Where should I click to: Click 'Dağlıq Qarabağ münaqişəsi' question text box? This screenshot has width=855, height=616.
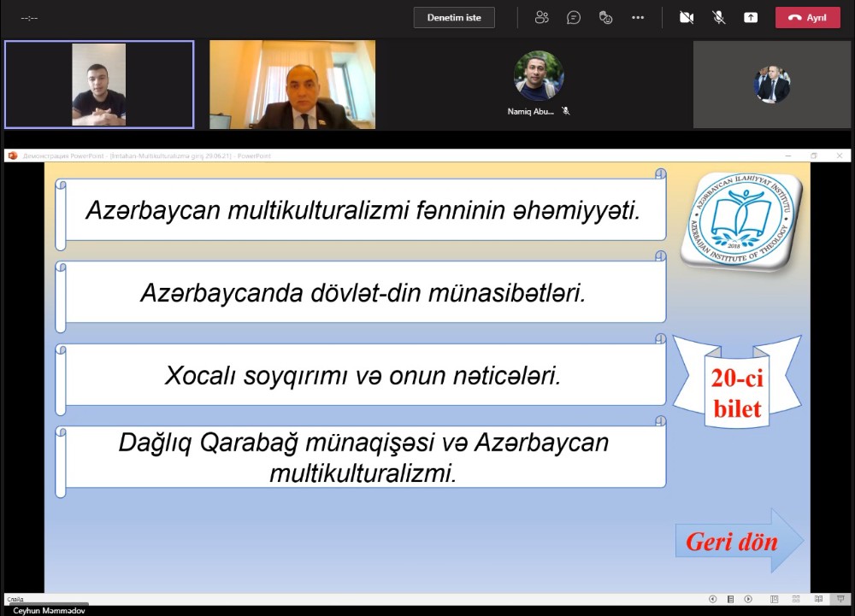(361, 457)
